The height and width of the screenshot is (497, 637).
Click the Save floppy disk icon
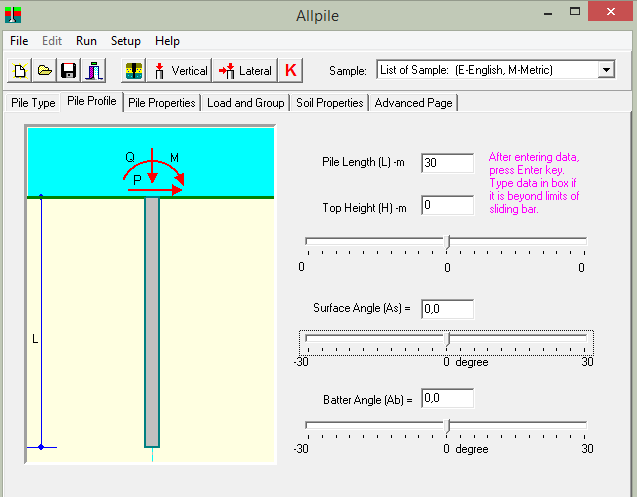pos(69,71)
